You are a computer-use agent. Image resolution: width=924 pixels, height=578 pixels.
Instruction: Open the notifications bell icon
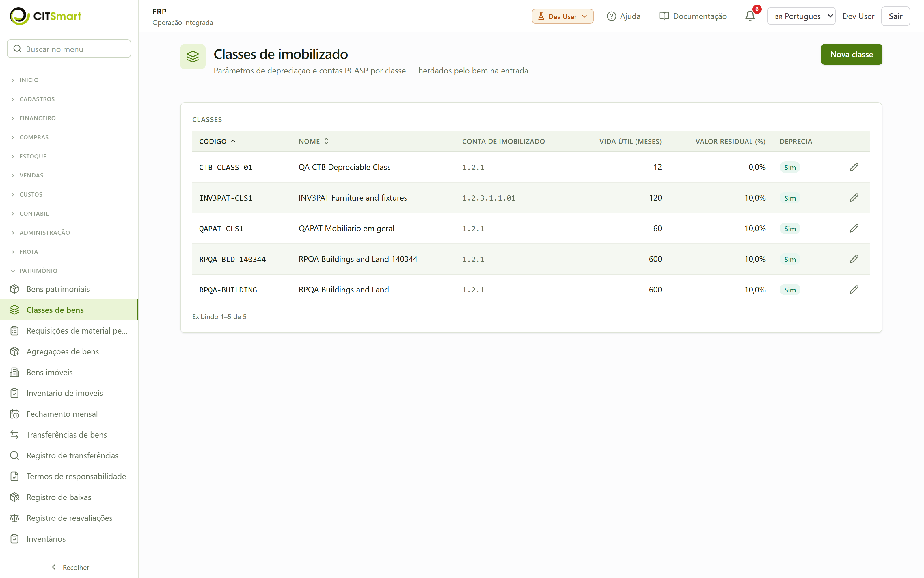coord(750,16)
